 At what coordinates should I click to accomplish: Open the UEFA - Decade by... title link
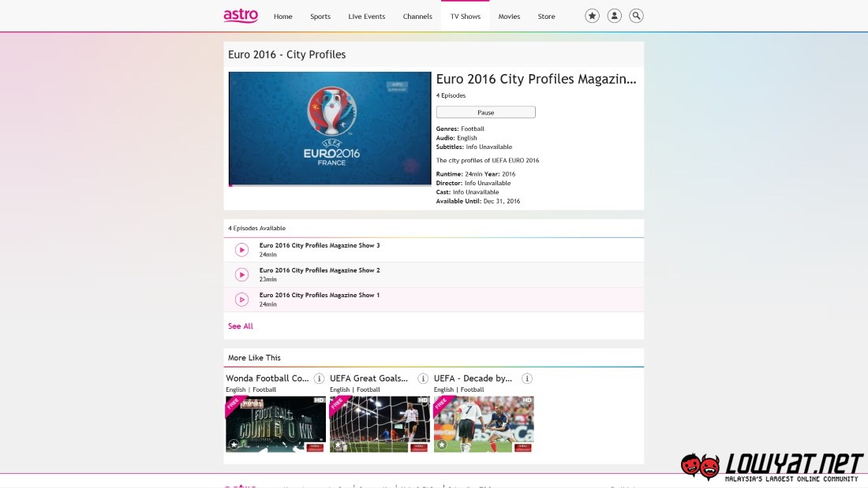pos(473,378)
